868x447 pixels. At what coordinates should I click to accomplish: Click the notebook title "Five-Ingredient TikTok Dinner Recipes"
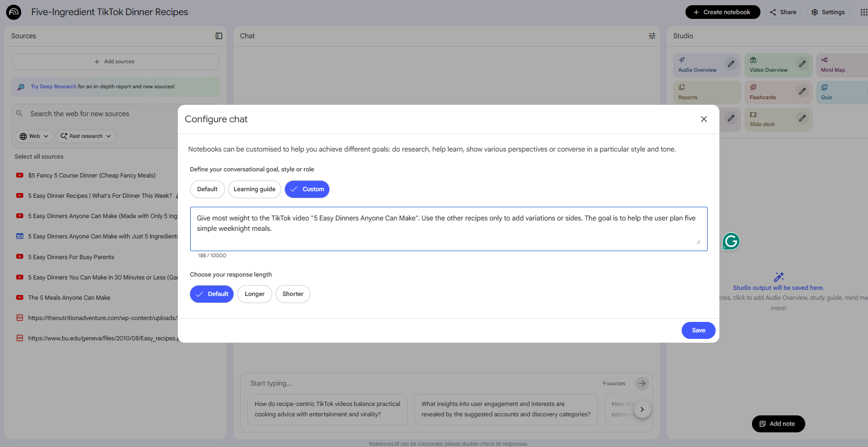point(110,12)
